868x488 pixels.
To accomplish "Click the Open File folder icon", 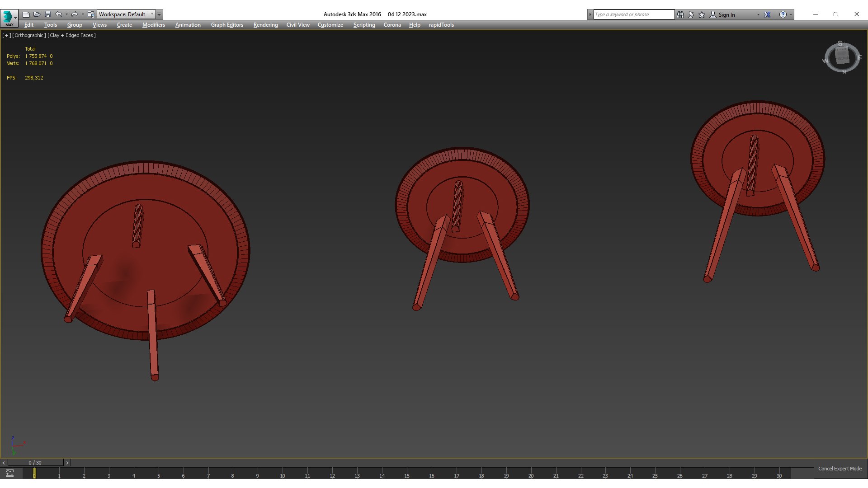I will tap(37, 14).
